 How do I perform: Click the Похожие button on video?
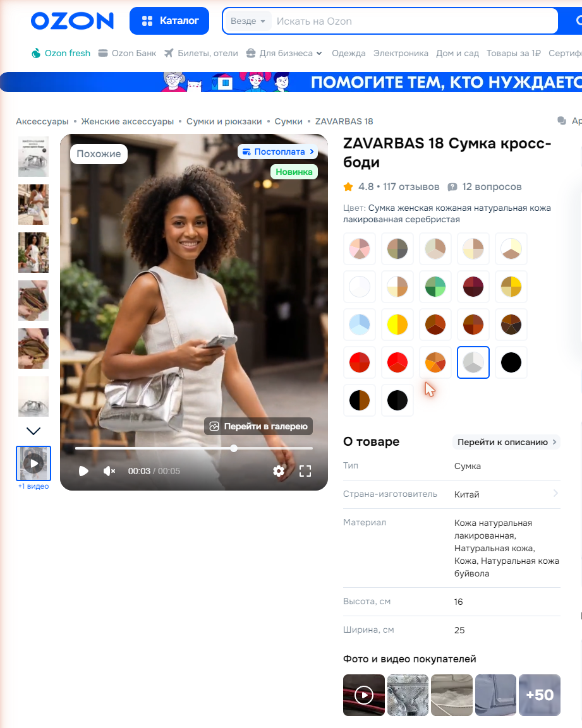(x=99, y=153)
